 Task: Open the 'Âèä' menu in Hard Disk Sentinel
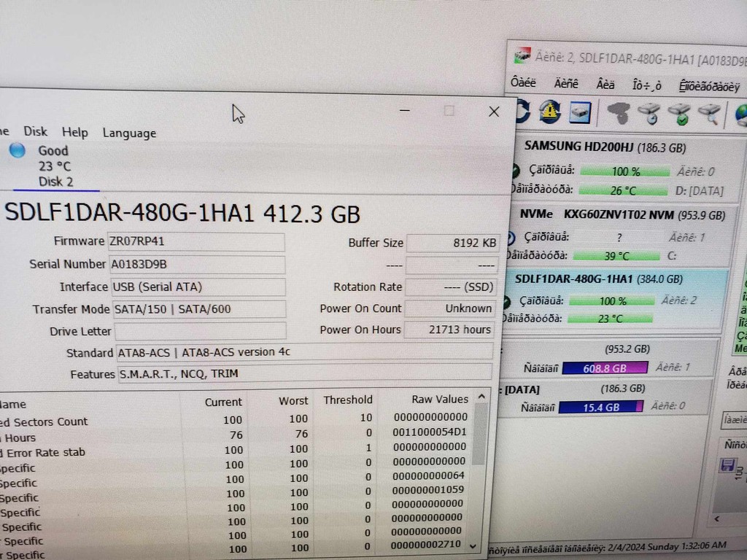point(605,85)
